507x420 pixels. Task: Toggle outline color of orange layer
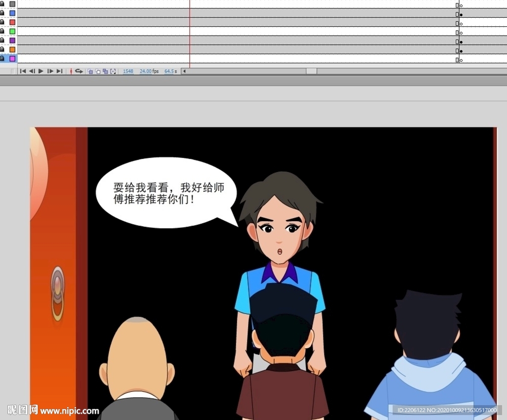coord(12,49)
